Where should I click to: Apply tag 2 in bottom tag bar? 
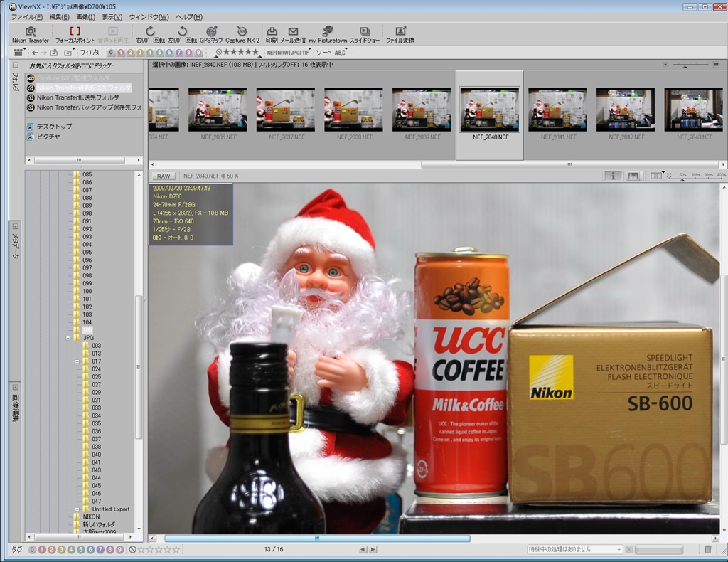[x=51, y=550]
